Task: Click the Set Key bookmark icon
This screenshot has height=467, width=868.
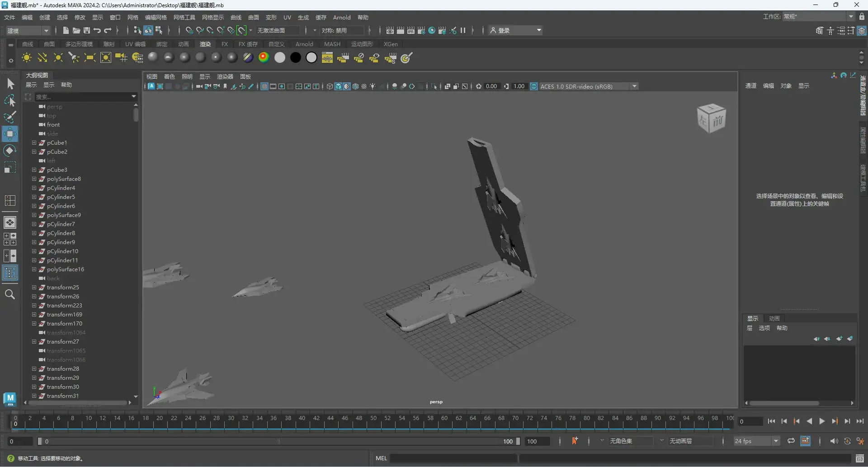Action: click(x=575, y=441)
